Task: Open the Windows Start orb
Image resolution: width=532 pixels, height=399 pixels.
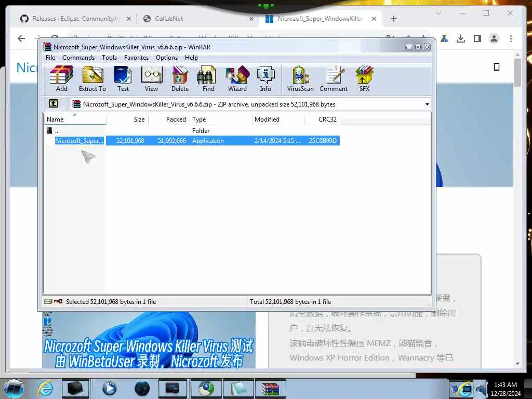Action: [14, 389]
